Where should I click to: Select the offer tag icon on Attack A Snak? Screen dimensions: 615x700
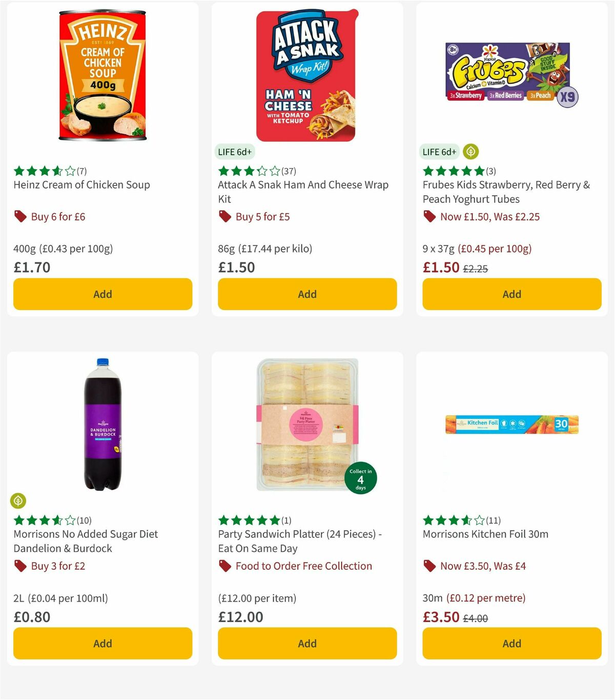[x=224, y=216]
